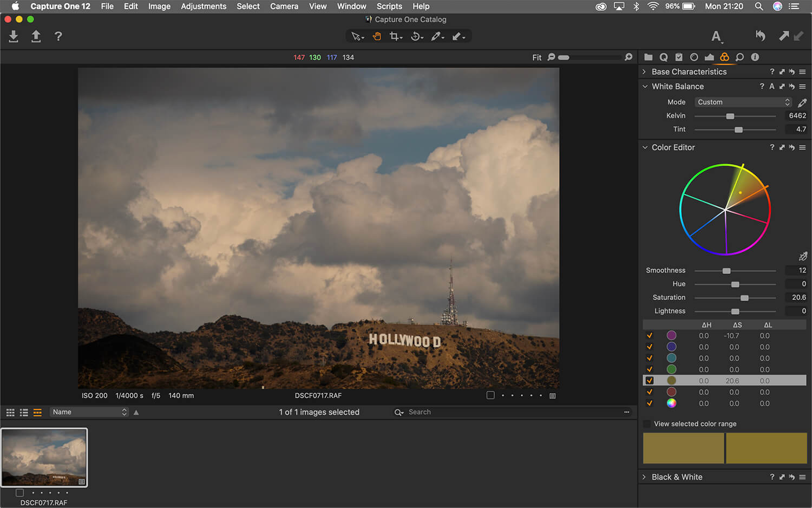The width and height of the screenshot is (812, 508).
Task: Select the DSCF0717.RAF thumbnail
Action: point(44,458)
